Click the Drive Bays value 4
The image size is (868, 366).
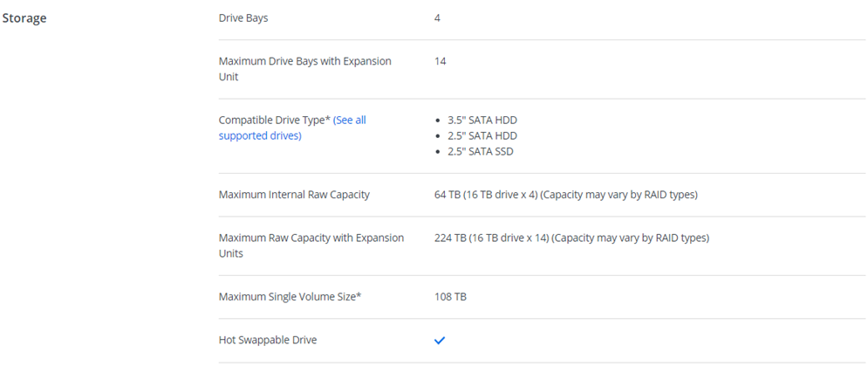pyautogui.click(x=437, y=17)
